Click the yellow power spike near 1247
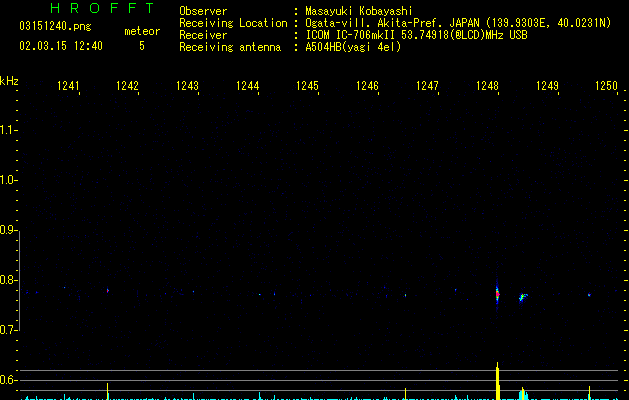The width and height of the screenshot is (629, 400). click(x=406, y=394)
